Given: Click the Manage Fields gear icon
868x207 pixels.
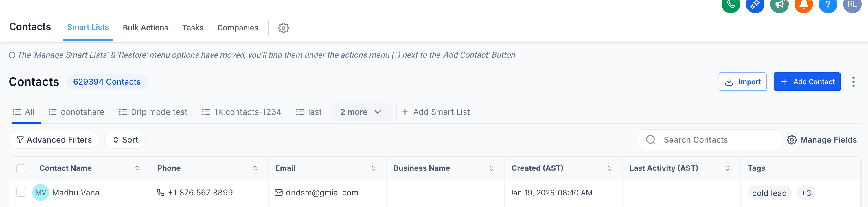Looking at the screenshot, I should click(792, 140).
